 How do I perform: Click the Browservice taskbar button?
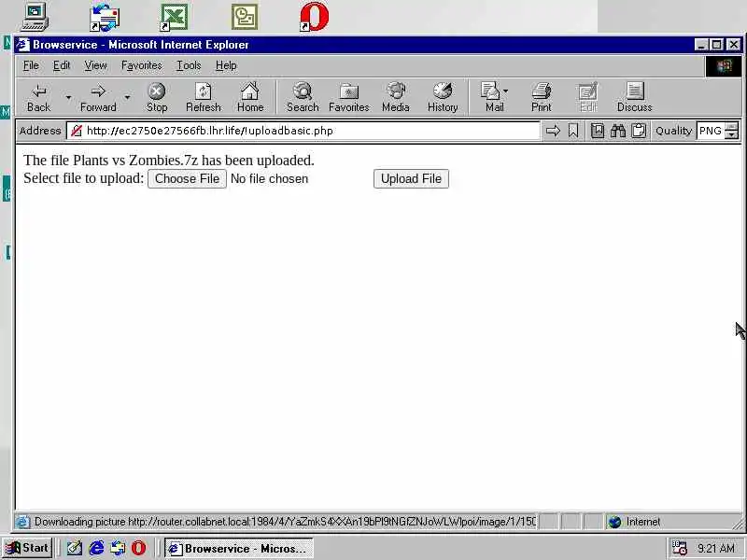239,548
